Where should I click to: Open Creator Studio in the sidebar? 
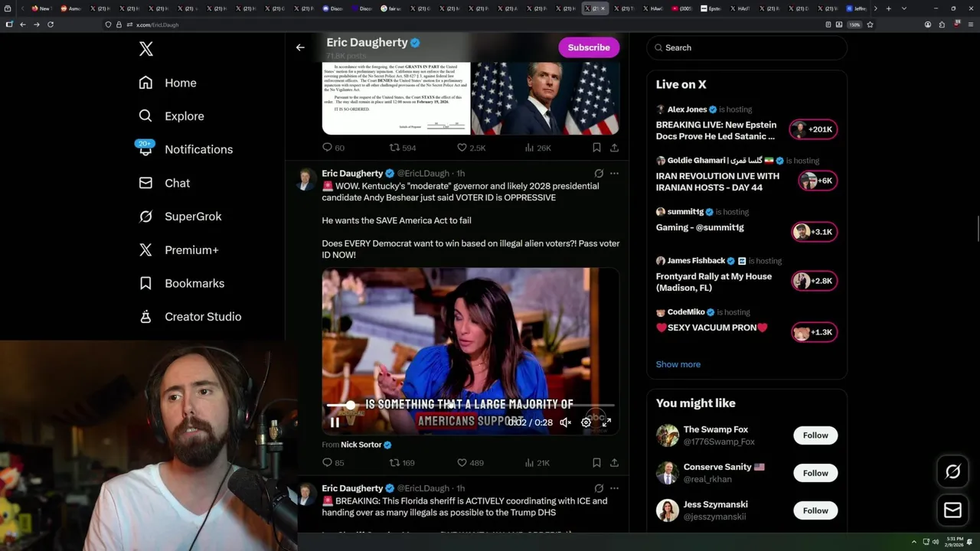[191, 317]
